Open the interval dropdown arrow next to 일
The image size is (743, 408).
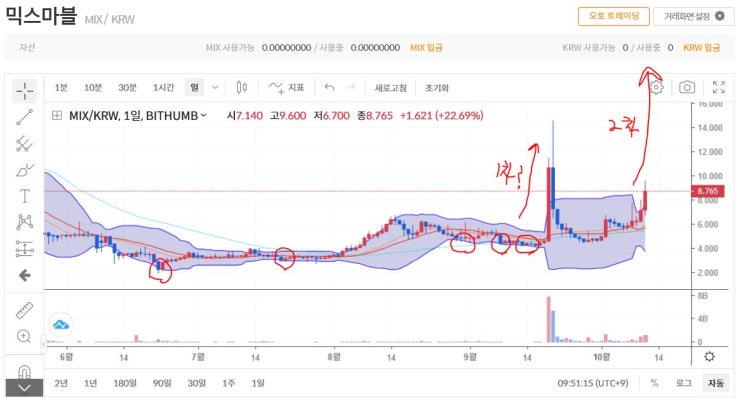(x=215, y=88)
